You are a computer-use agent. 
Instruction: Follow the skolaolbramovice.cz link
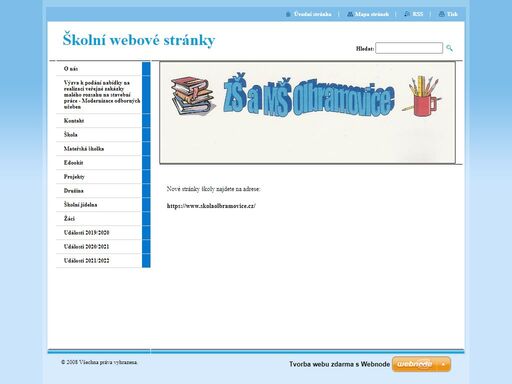211,206
